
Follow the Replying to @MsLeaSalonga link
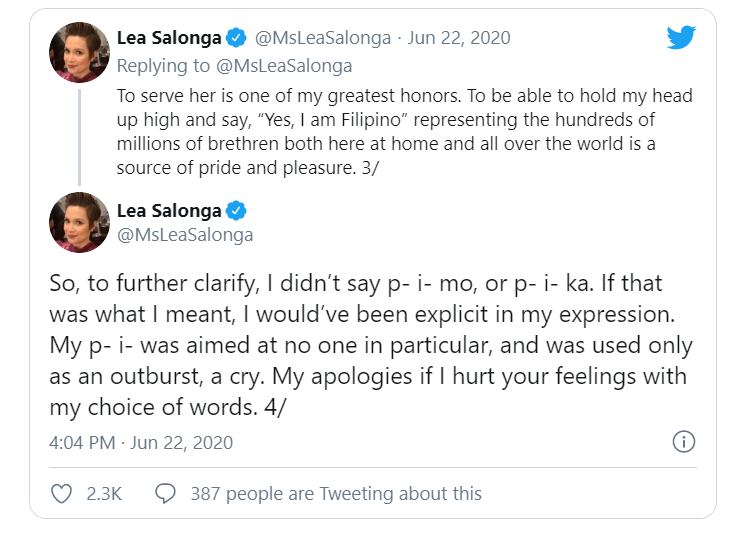tap(234, 66)
